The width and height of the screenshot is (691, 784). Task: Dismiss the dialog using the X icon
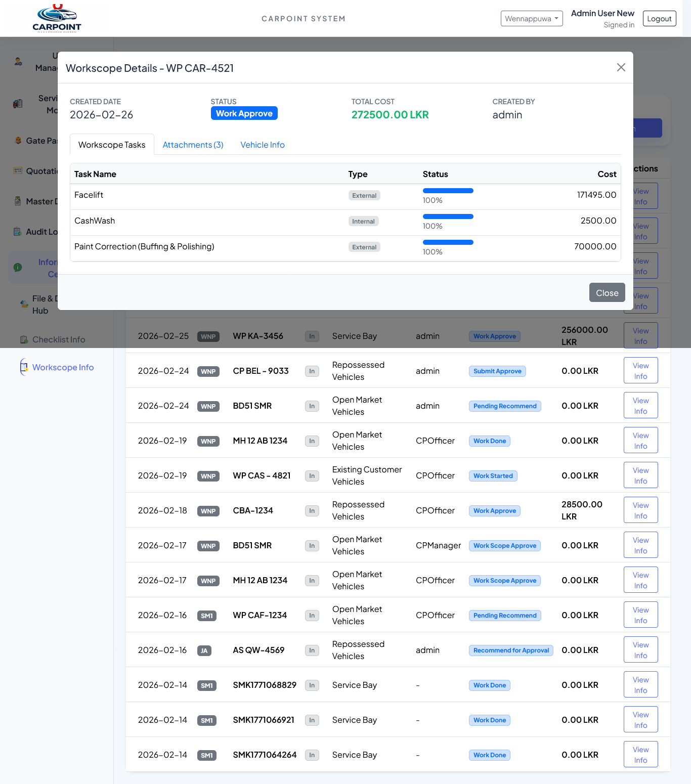pos(621,67)
